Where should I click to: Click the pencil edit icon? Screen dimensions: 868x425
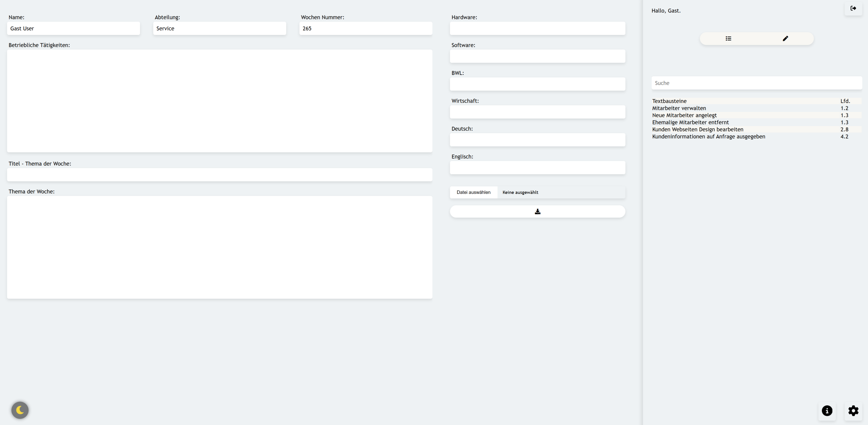(x=785, y=39)
